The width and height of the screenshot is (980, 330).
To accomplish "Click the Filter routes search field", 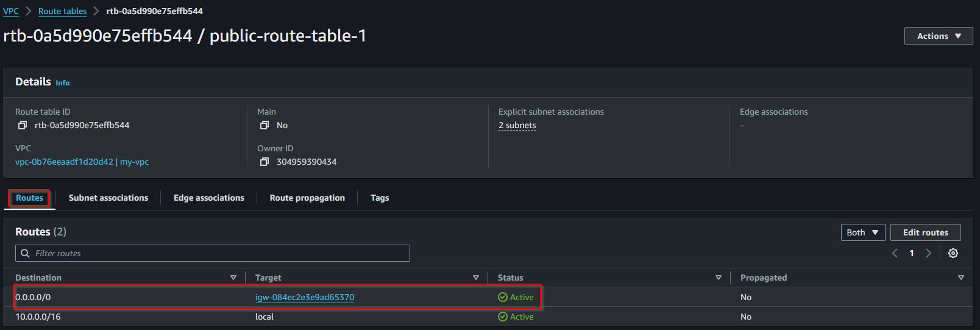I will pyautogui.click(x=213, y=253).
